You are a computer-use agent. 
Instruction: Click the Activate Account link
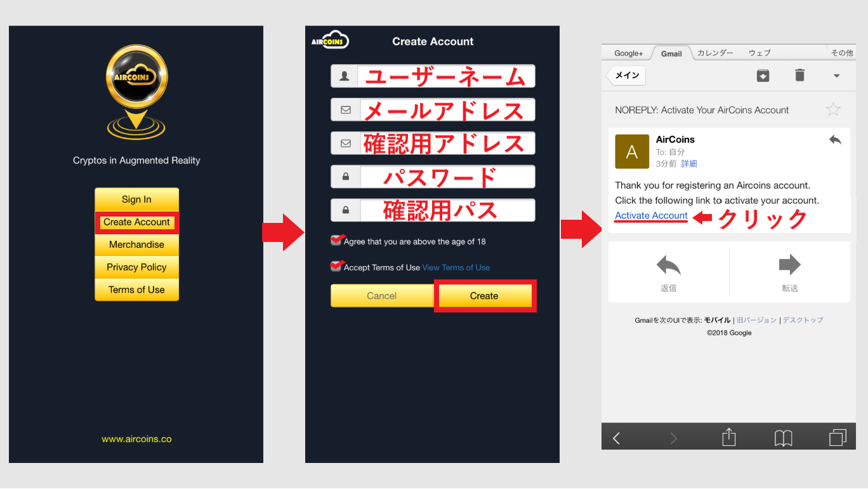[x=652, y=215]
